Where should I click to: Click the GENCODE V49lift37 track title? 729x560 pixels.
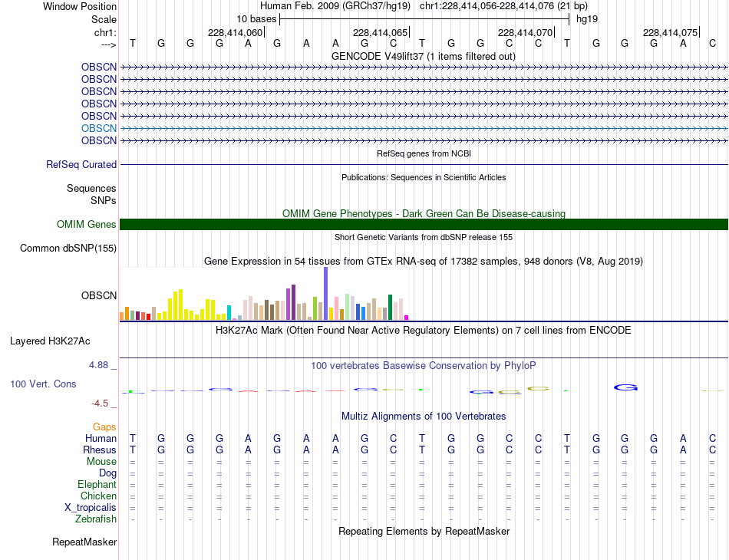pyautogui.click(x=424, y=56)
